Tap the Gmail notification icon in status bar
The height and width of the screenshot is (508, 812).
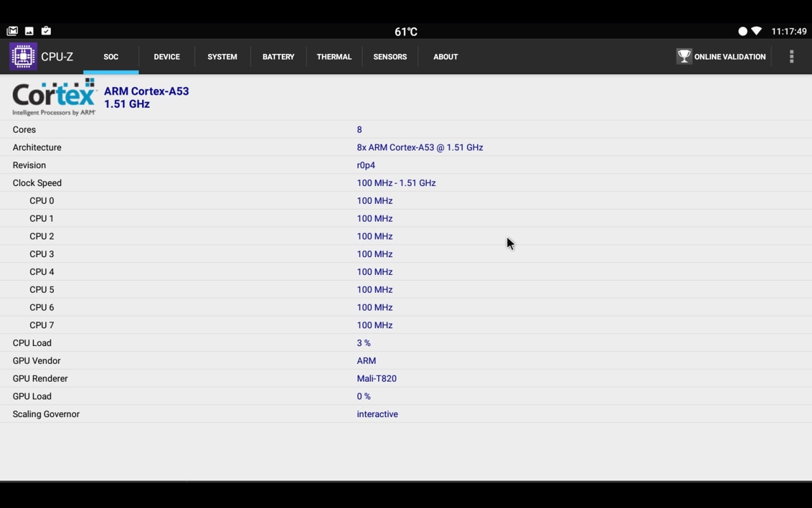coord(12,31)
